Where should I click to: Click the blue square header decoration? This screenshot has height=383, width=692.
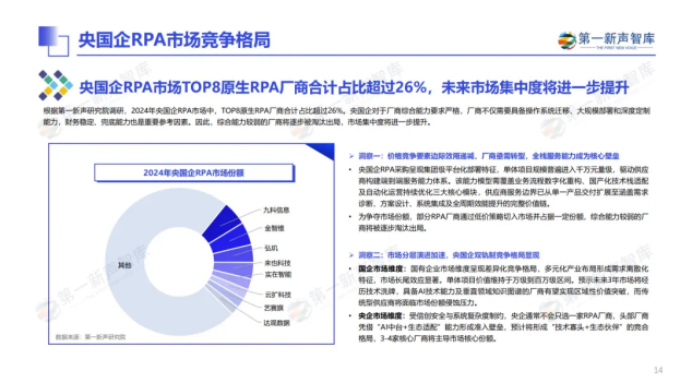pos(53,41)
